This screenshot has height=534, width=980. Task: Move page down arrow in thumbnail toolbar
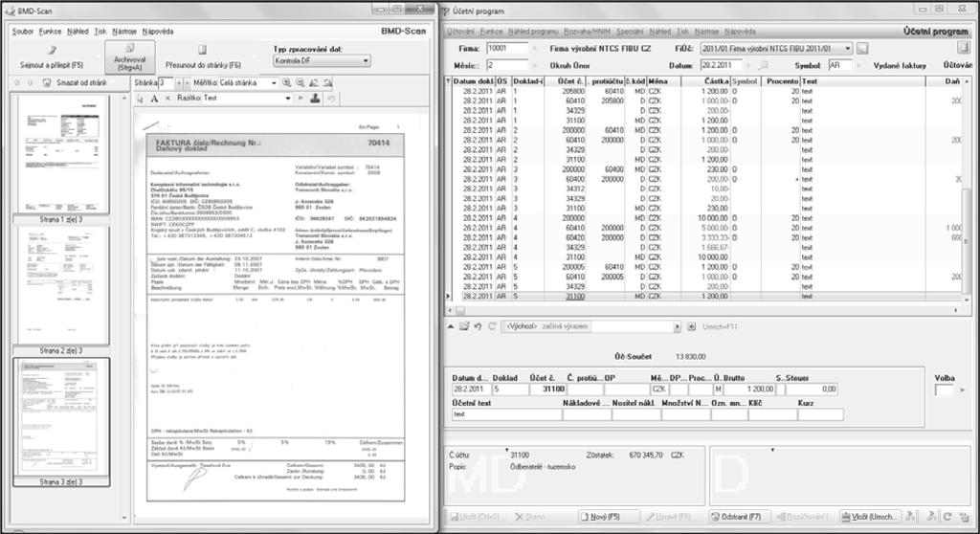(30, 82)
